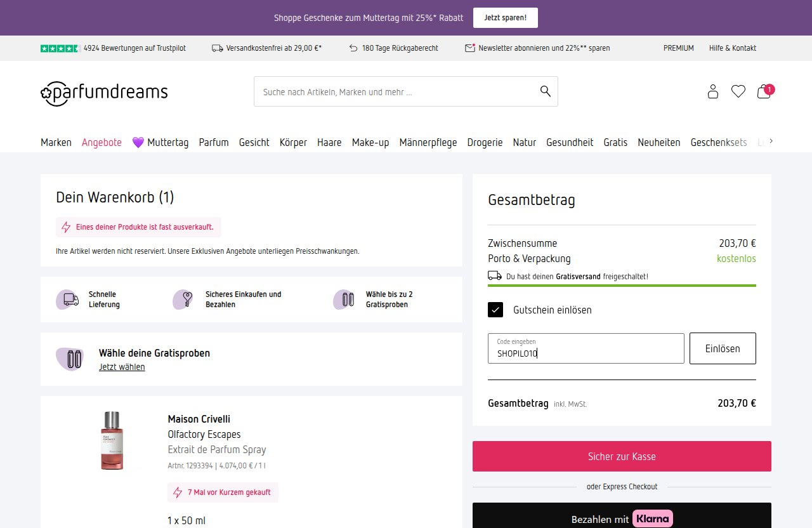Open the Jetzt wählen link
Viewport: 812px width, 528px height.
(122, 367)
